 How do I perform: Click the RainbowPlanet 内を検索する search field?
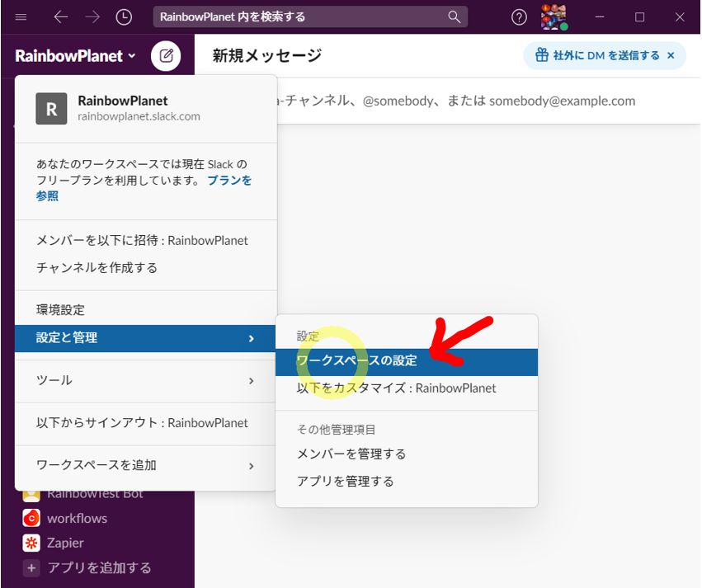(x=310, y=17)
